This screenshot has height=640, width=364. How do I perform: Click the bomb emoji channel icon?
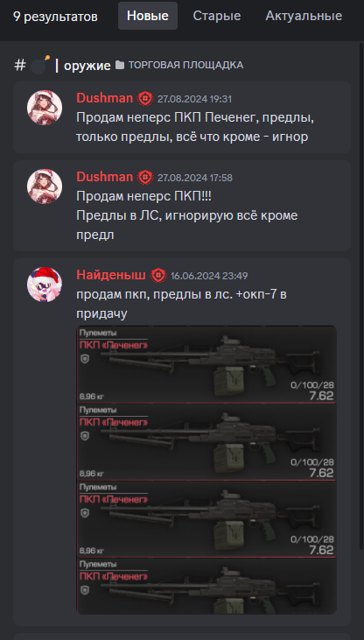tap(40, 65)
